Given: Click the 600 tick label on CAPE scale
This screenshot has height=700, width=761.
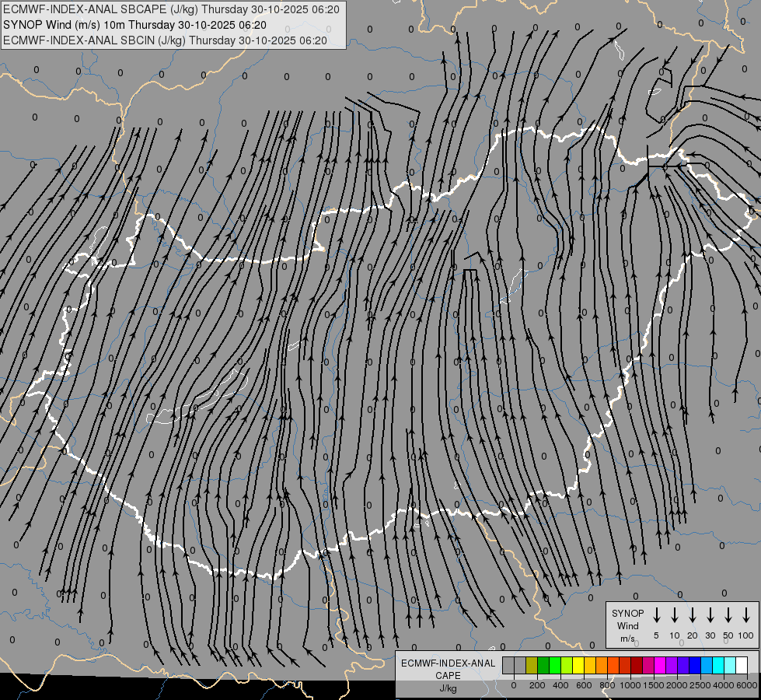Looking at the screenshot, I should coord(584,685).
